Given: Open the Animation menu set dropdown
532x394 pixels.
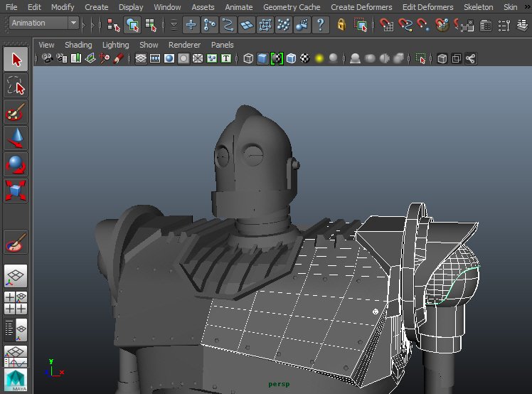Looking at the screenshot, I should click(x=44, y=23).
